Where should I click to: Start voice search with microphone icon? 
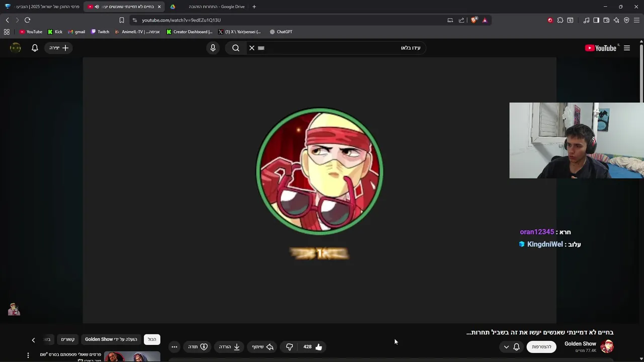coord(213,48)
